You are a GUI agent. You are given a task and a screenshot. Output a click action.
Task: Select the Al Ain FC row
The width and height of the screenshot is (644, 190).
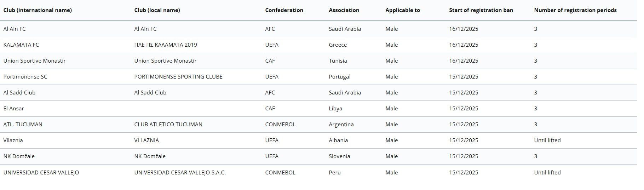[15, 29]
